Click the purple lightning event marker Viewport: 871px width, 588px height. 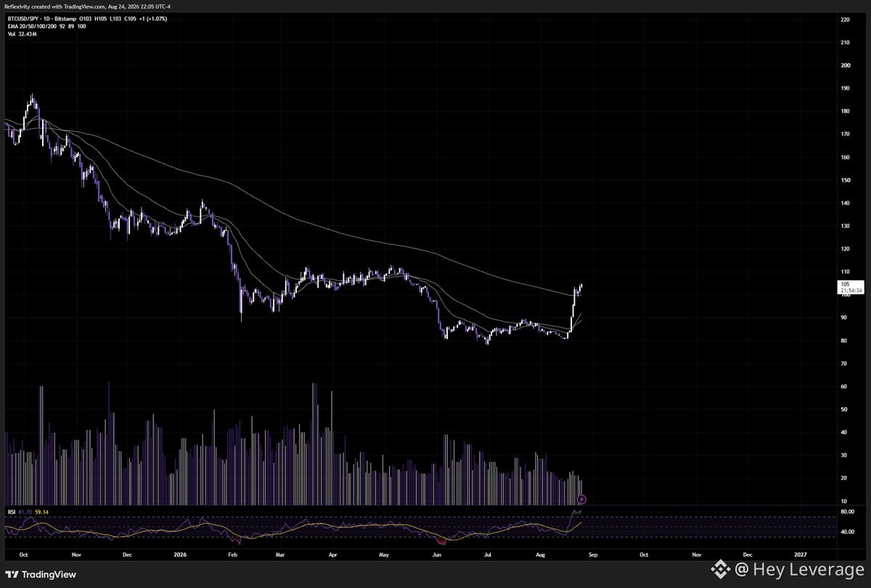coord(582,499)
